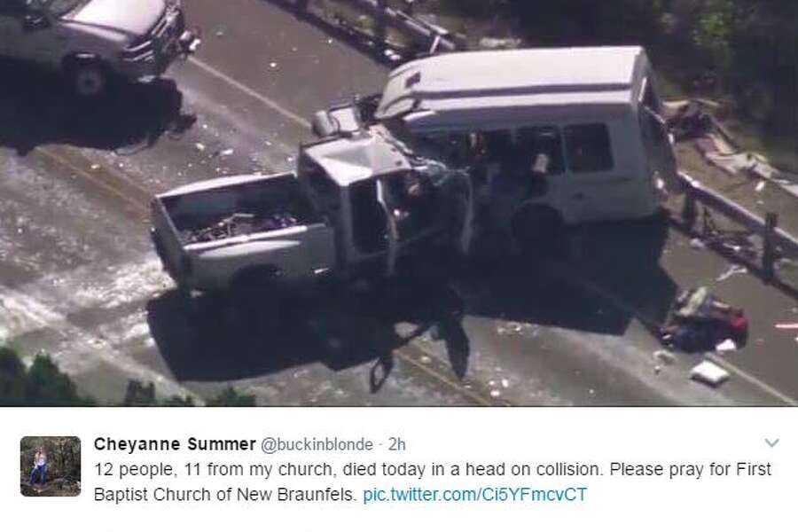This screenshot has width=798, height=532.
Task: Click the phrase 'Please pray for' in tweet
Action: 671,469
